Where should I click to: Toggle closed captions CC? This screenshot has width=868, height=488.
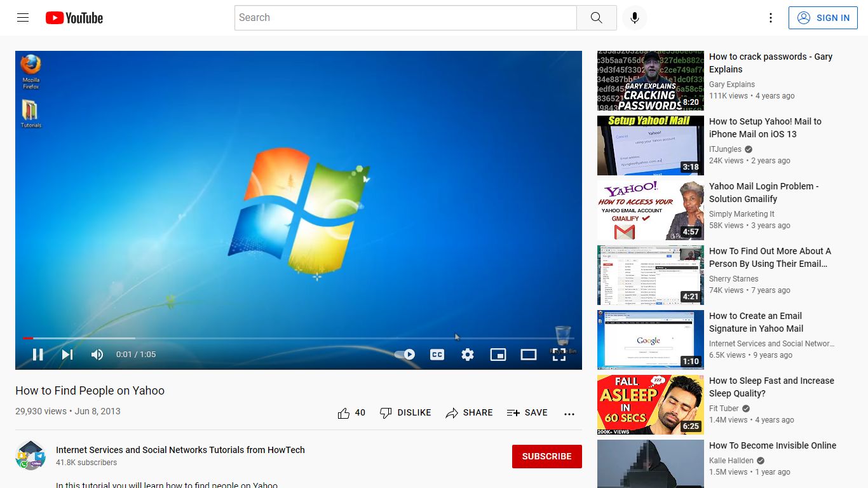pyautogui.click(x=437, y=355)
